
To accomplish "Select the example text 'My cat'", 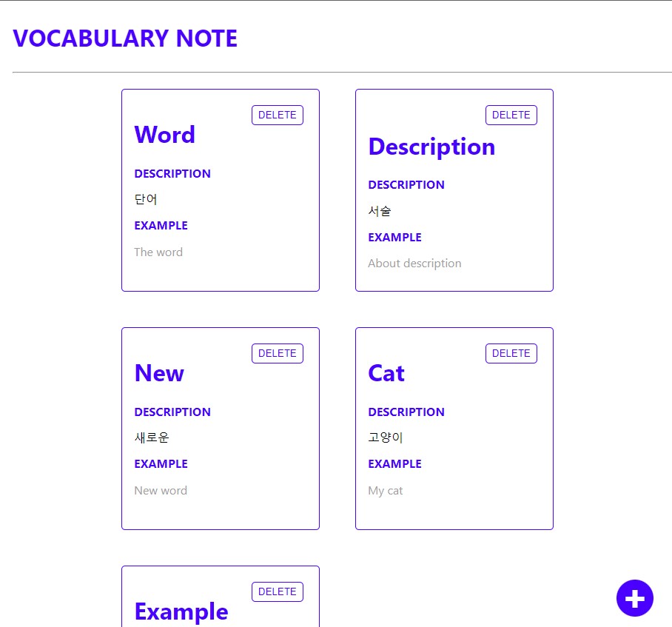I will point(386,490).
